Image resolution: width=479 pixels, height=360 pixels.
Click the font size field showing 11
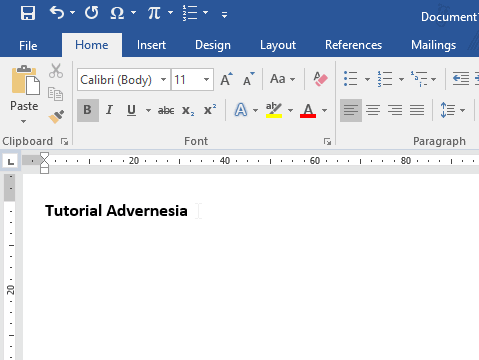(187, 80)
